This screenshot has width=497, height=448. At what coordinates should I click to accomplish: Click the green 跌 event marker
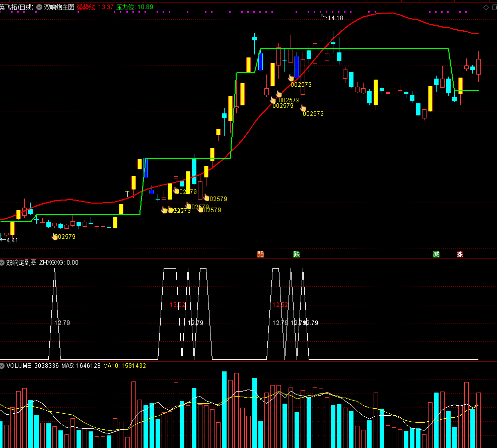[297, 254]
